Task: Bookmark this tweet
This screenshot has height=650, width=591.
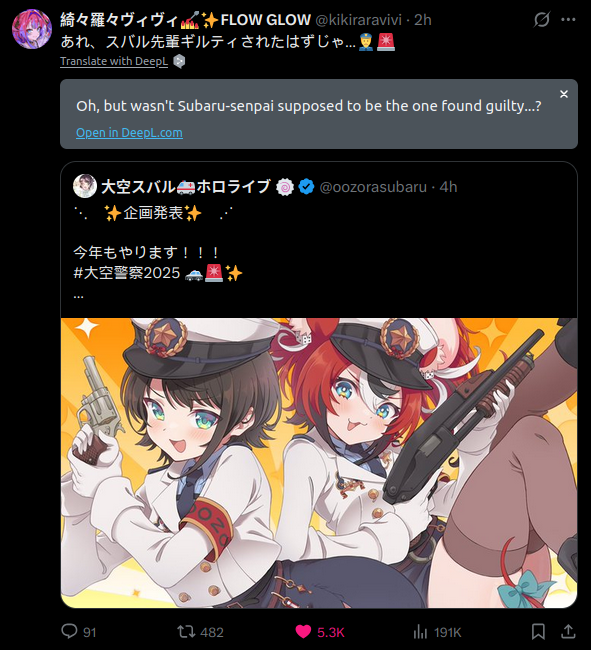Action: (x=538, y=632)
